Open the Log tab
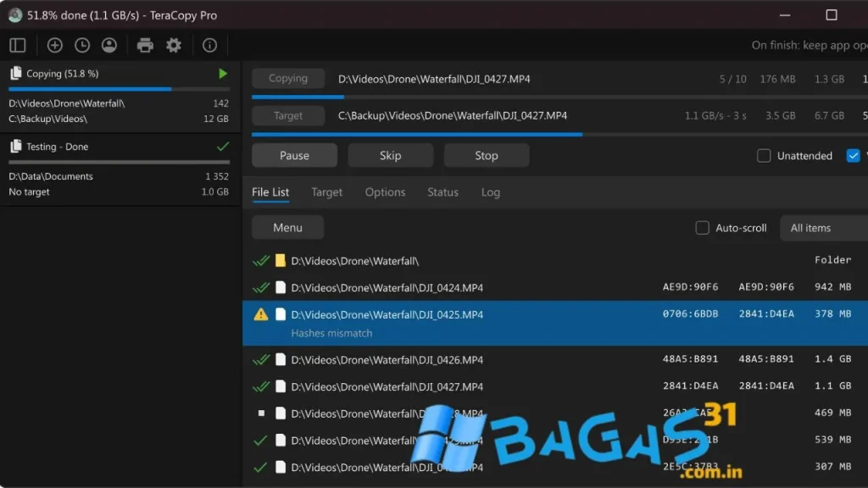The image size is (868, 488). pos(491,192)
